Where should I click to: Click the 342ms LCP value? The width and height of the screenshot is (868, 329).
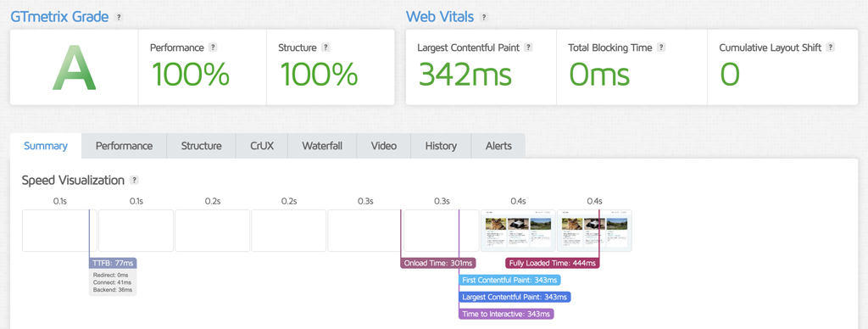[x=465, y=74]
